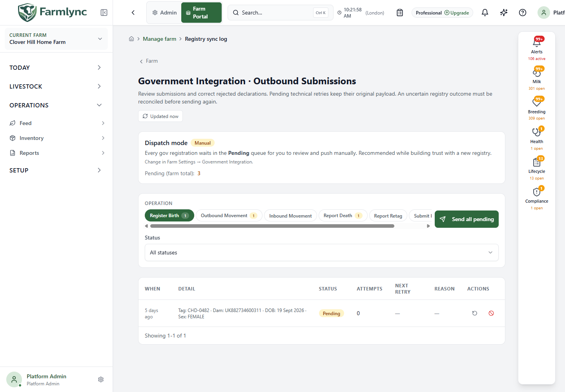Image resolution: width=565 pixels, height=392 pixels.
Task: Collapse the sidebar panel icon
Action: 104,13
